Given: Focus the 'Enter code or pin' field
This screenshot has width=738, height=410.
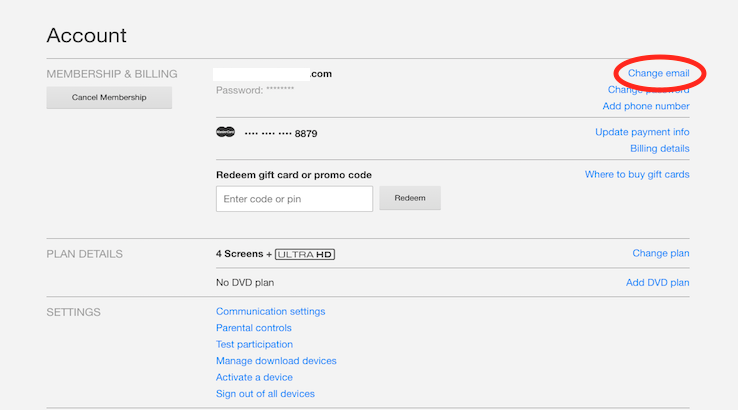Looking at the screenshot, I should (x=294, y=199).
